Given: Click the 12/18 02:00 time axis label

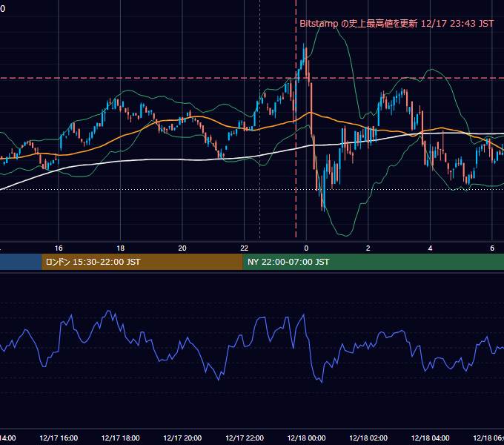Looking at the screenshot, I should pyautogui.click(x=368, y=438).
